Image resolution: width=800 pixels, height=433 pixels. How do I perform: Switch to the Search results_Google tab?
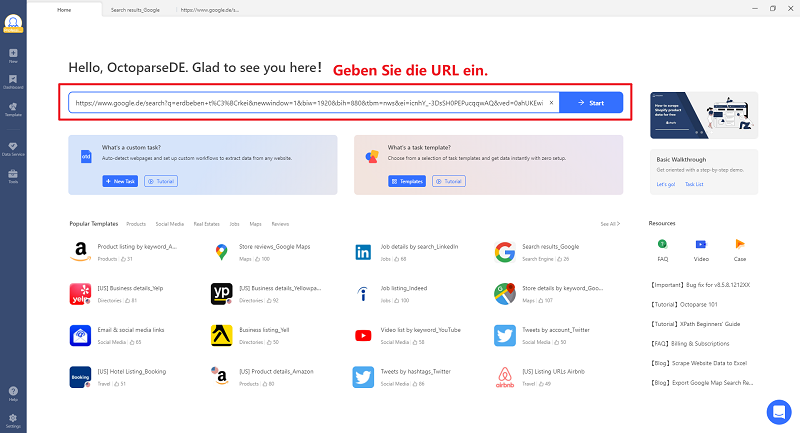135,10
